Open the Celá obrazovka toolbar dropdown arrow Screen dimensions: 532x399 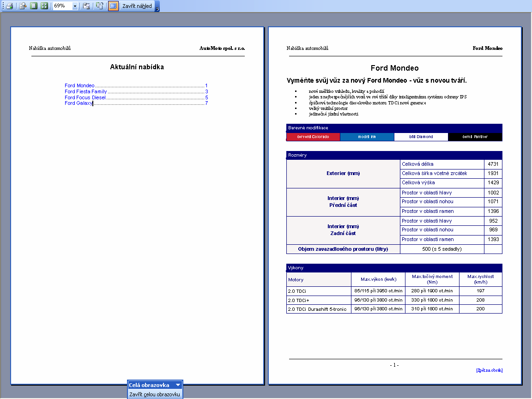pyautogui.click(x=178, y=385)
